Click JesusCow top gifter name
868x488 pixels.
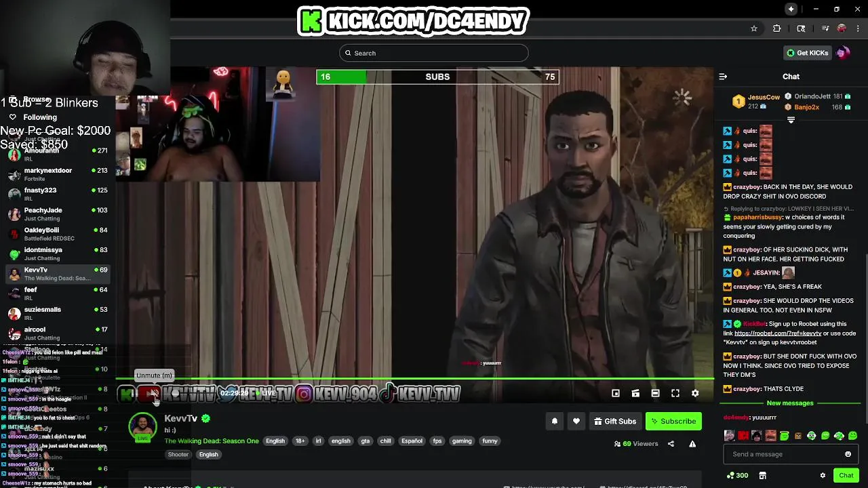click(x=764, y=98)
